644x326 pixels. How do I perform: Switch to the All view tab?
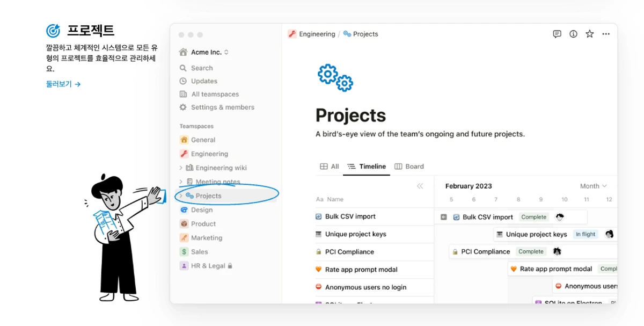point(330,166)
